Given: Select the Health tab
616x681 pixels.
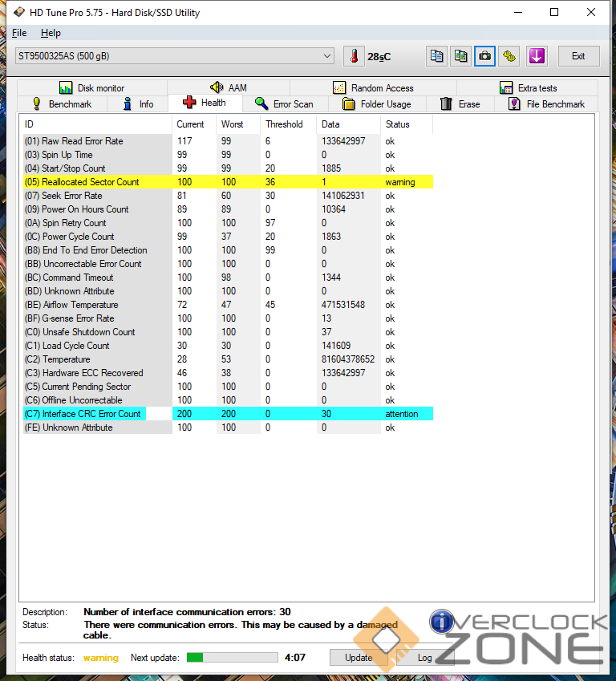Looking at the screenshot, I should 205,103.
